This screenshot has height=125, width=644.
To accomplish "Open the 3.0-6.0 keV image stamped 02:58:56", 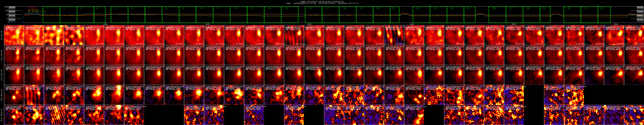I will pos(614,35).
